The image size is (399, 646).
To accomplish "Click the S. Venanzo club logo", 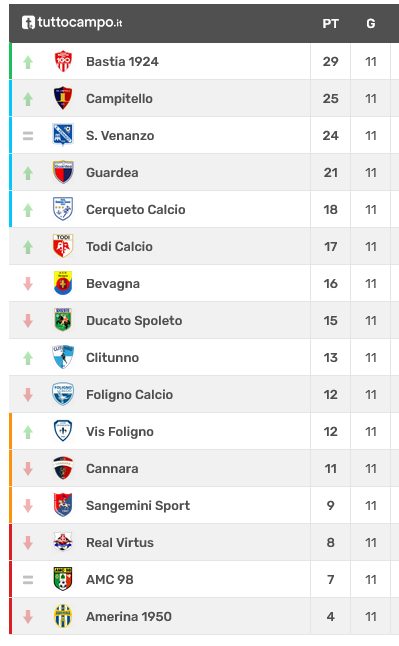I will [63, 135].
